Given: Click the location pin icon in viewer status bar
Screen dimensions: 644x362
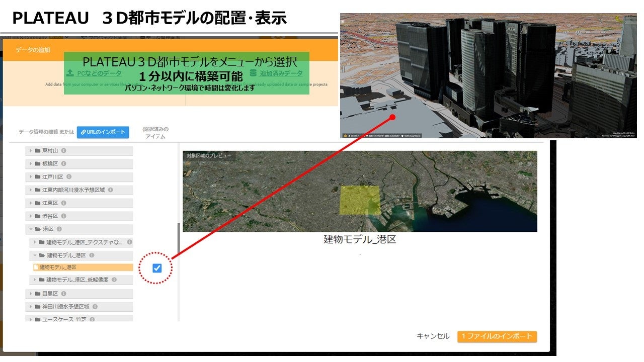Looking at the screenshot, I should 367,136.
